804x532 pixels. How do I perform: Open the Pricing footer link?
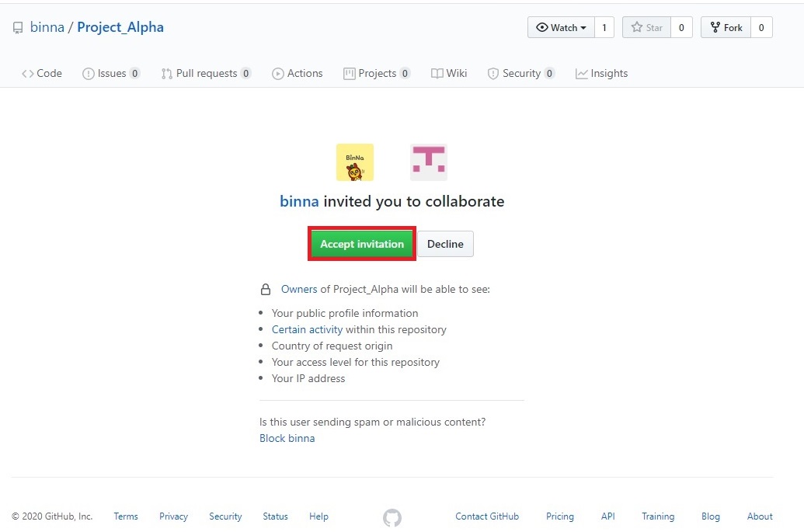[x=560, y=516]
